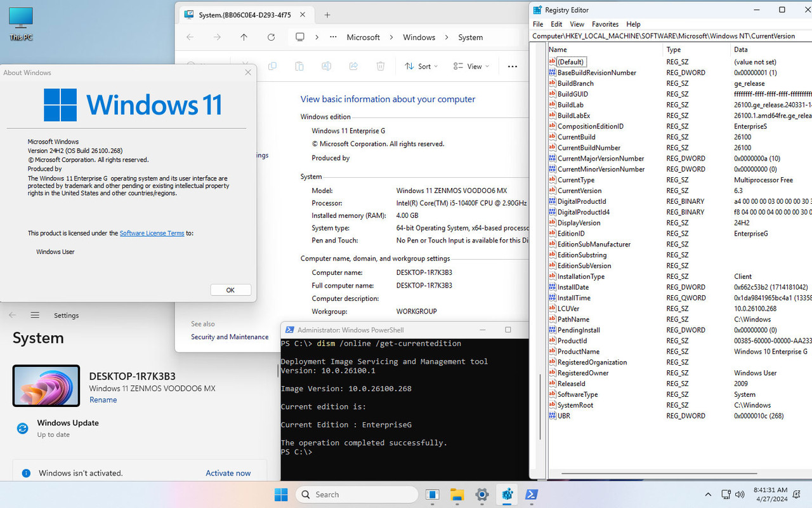Open the Software License Terms link
Viewport: 812px width, 508px height.
tap(152, 233)
